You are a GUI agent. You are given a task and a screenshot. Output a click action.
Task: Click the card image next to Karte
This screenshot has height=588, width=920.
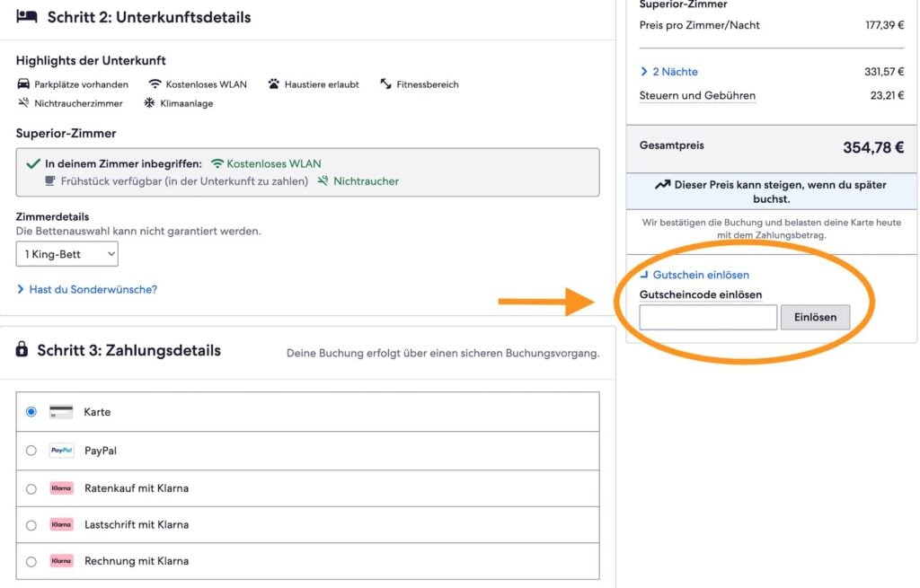click(x=60, y=411)
